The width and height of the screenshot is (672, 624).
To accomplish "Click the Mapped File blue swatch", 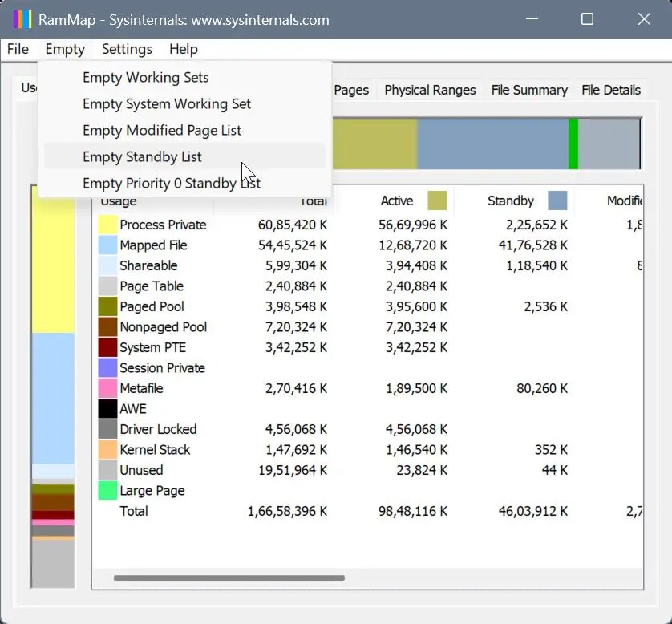I will pos(107,245).
